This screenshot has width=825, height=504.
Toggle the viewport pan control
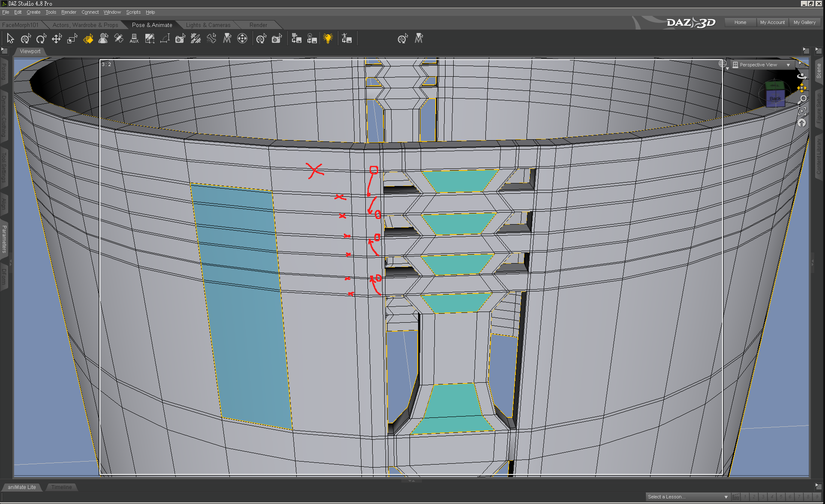point(802,88)
